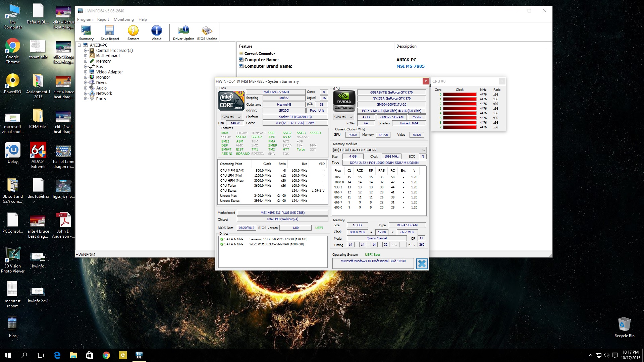Open the Report menu
The height and width of the screenshot is (362, 644).
click(103, 19)
